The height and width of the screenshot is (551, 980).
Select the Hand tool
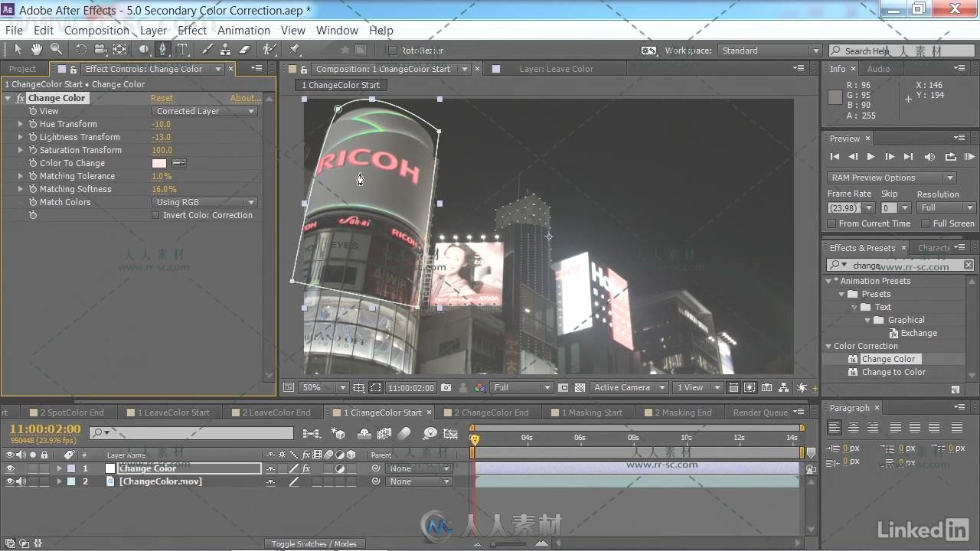tap(36, 50)
